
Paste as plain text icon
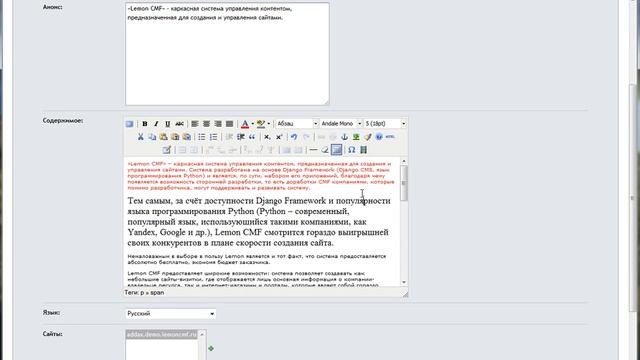coord(175,137)
